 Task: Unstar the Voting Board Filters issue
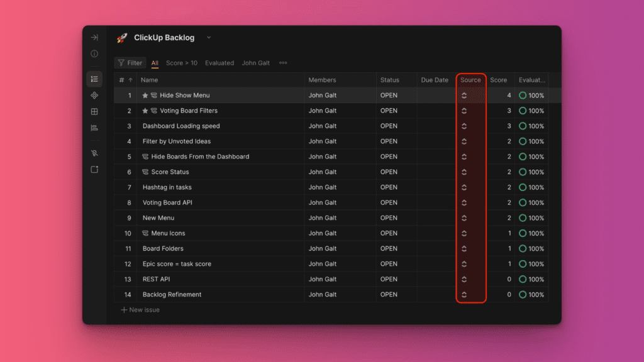point(145,111)
